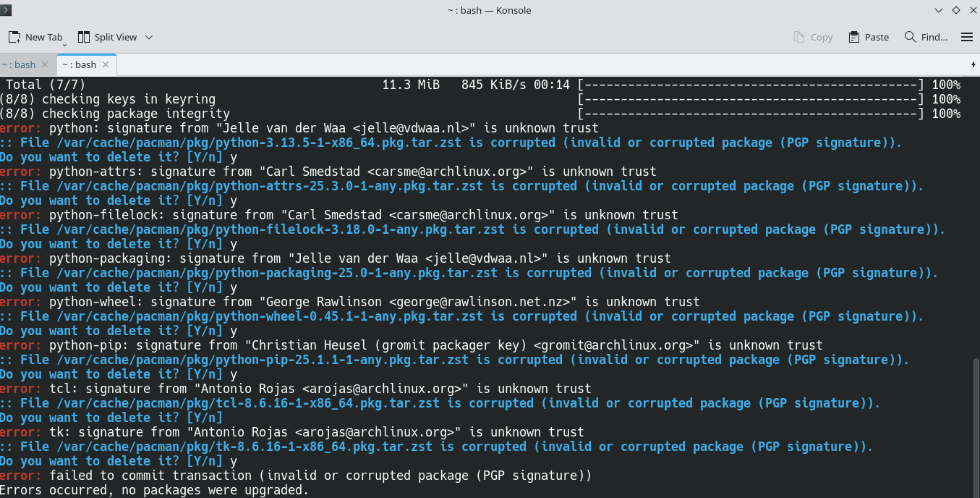Viewport: 980px width, 498px height.
Task: Open the hamburger menu
Action: (x=967, y=37)
